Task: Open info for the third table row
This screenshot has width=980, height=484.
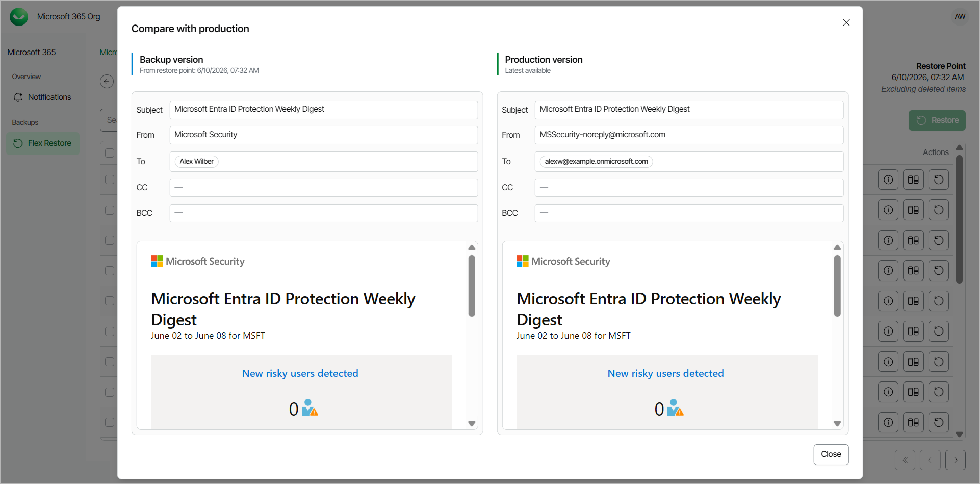Action: (x=888, y=240)
